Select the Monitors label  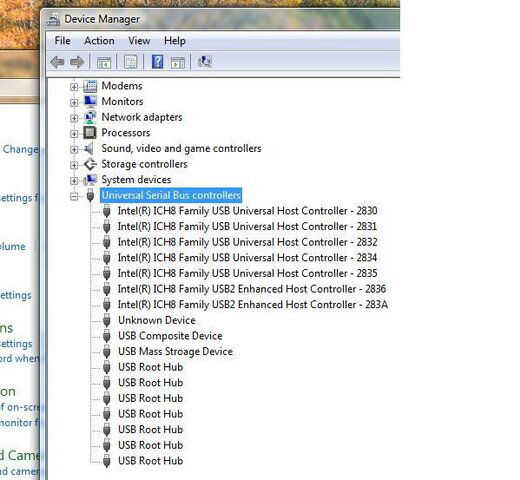(x=122, y=101)
